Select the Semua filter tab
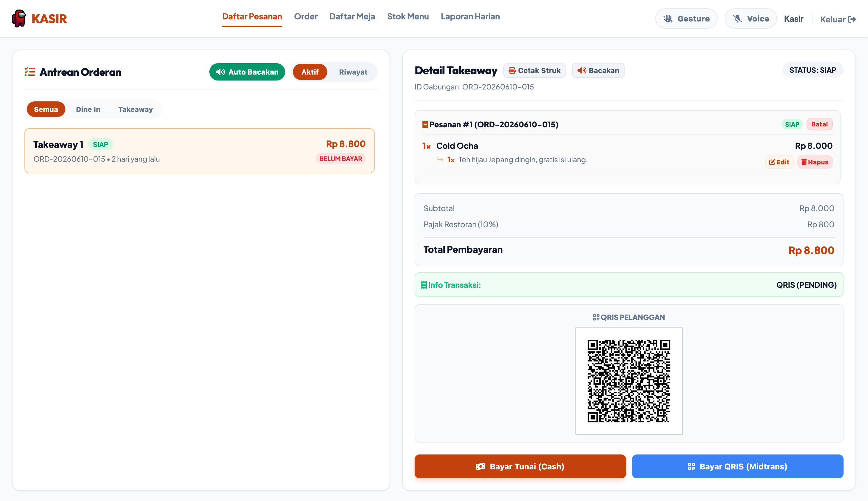This screenshot has width=868, height=501. (46, 109)
